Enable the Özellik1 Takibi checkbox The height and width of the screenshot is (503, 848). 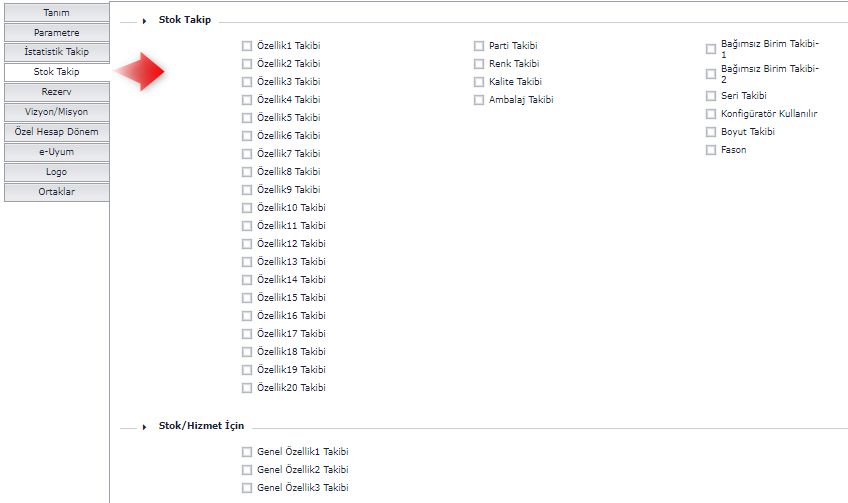click(x=247, y=46)
